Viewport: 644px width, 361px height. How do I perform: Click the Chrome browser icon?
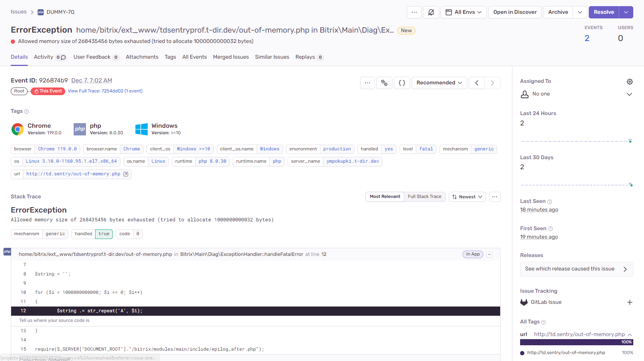click(17, 129)
